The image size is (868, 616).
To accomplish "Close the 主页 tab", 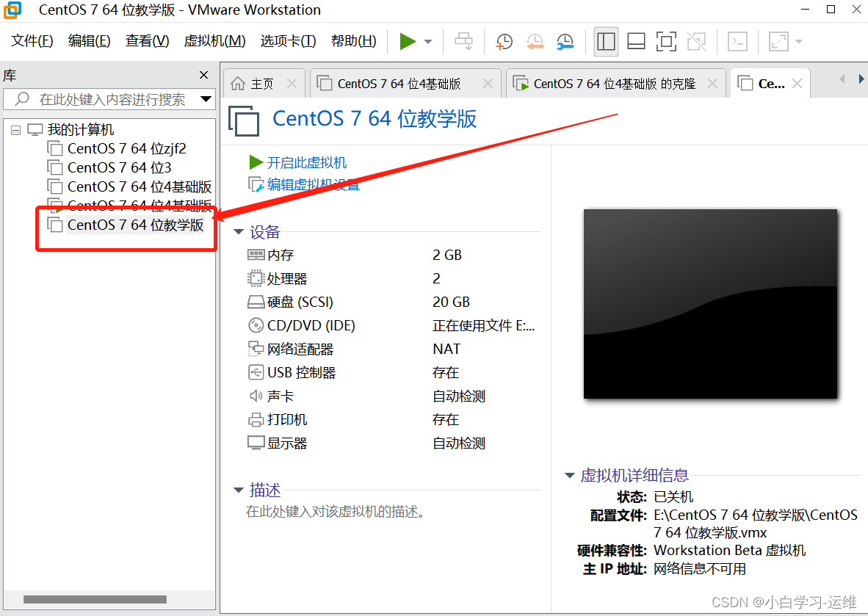I will pos(292,84).
